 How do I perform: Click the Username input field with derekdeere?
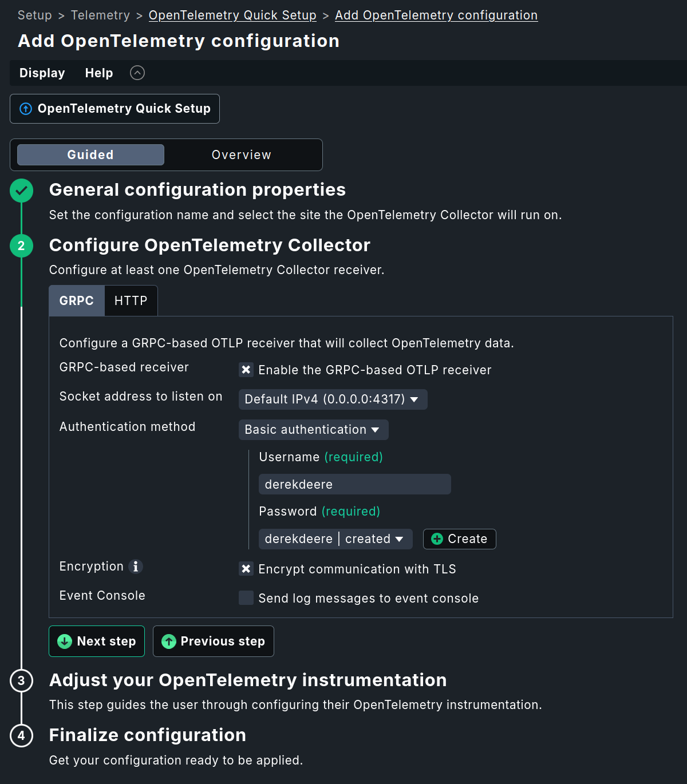pyautogui.click(x=355, y=484)
